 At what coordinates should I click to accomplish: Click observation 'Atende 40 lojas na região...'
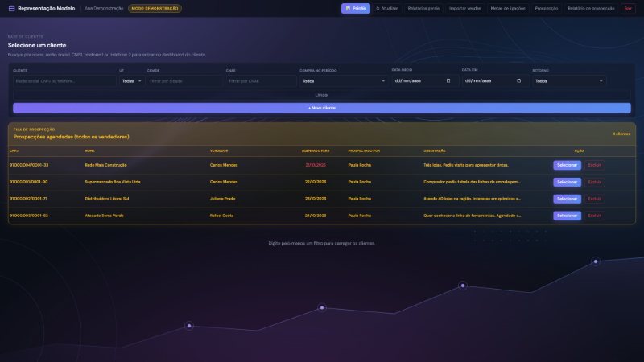(x=472, y=199)
